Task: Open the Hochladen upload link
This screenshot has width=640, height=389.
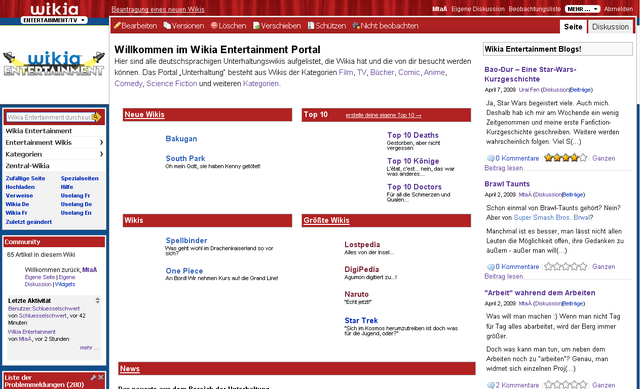Action: (20, 187)
